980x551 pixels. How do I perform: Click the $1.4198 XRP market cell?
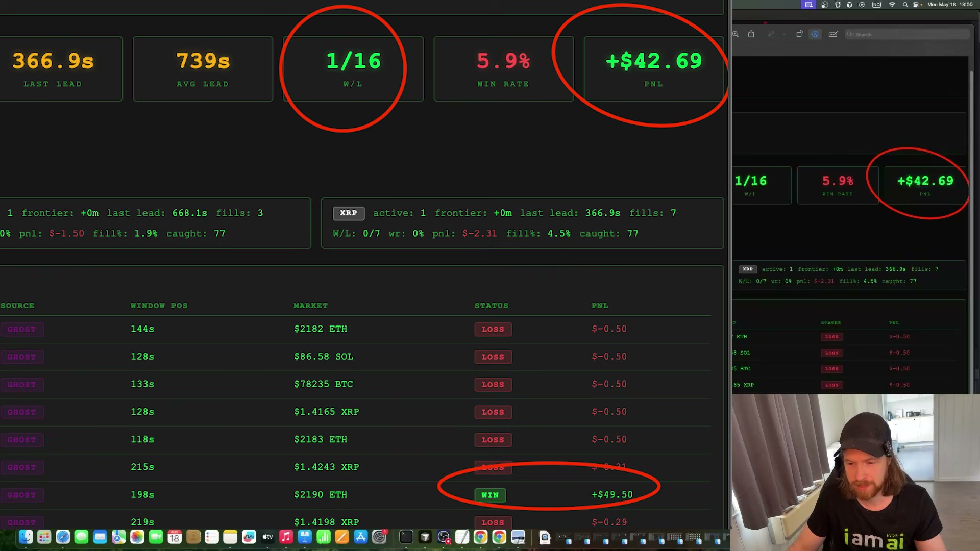pyautogui.click(x=327, y=522)
